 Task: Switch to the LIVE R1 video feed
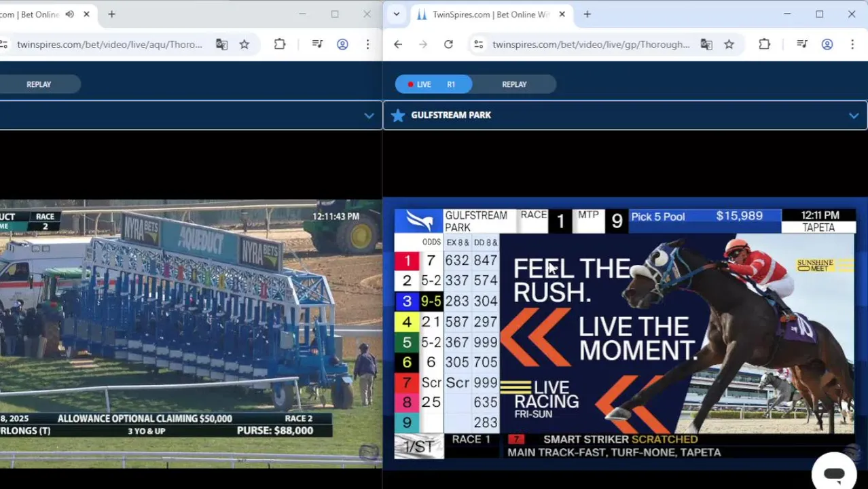pyautogui.click(x=433, y=84)
